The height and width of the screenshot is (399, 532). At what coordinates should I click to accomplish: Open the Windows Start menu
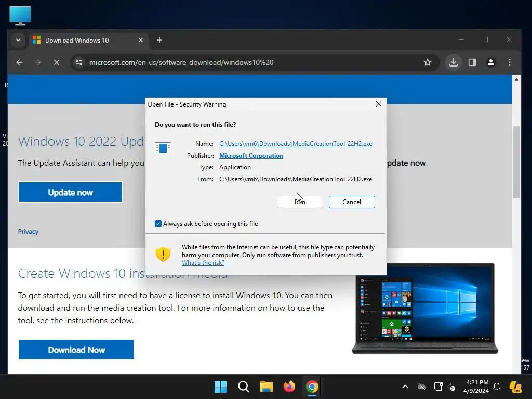[220, 387]
